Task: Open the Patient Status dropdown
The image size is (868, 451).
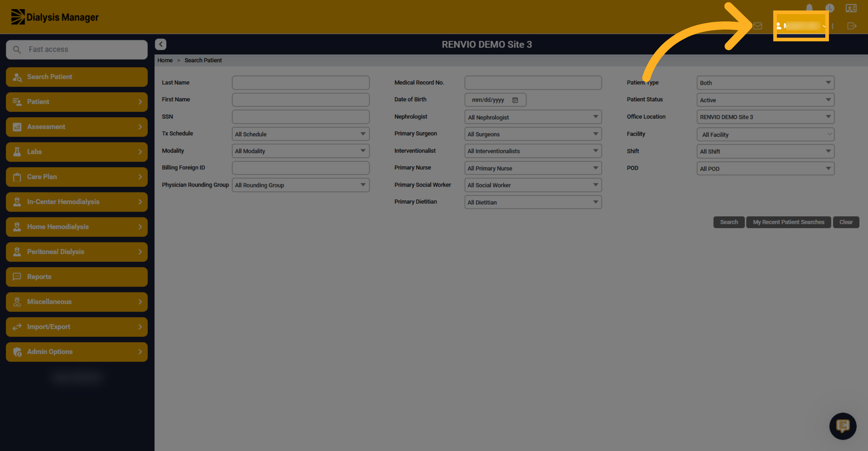Action: (765, 100)
